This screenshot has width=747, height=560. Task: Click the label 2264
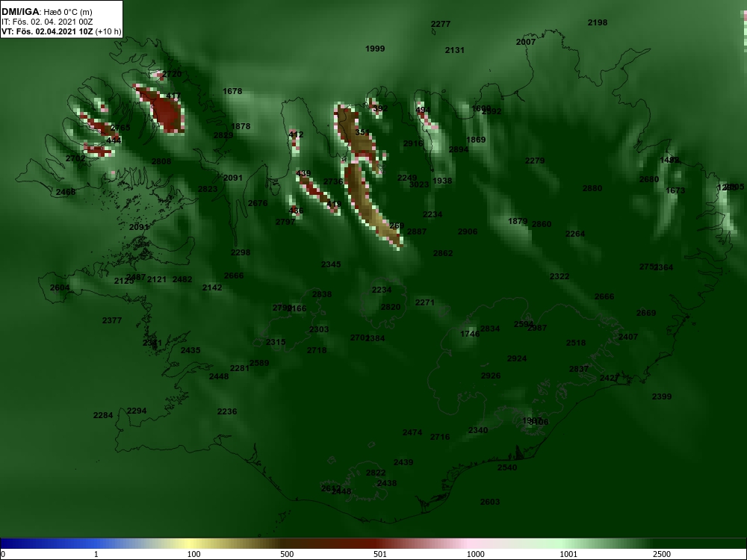coord(575,234)
